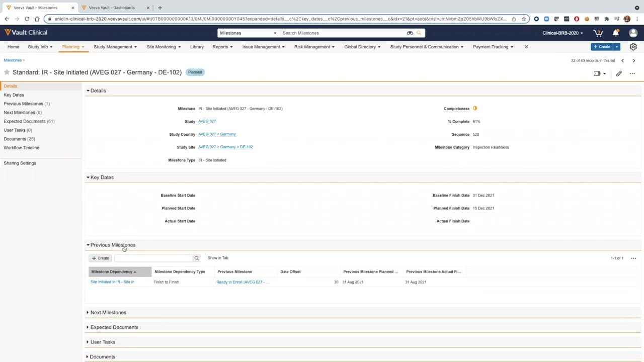644x362 pixels.
Task: Click the blue Create button
Action: point(602,47)
